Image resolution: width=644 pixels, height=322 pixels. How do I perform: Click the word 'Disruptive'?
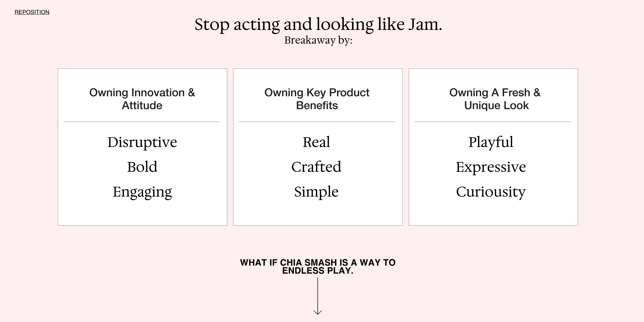pos(142,142)
